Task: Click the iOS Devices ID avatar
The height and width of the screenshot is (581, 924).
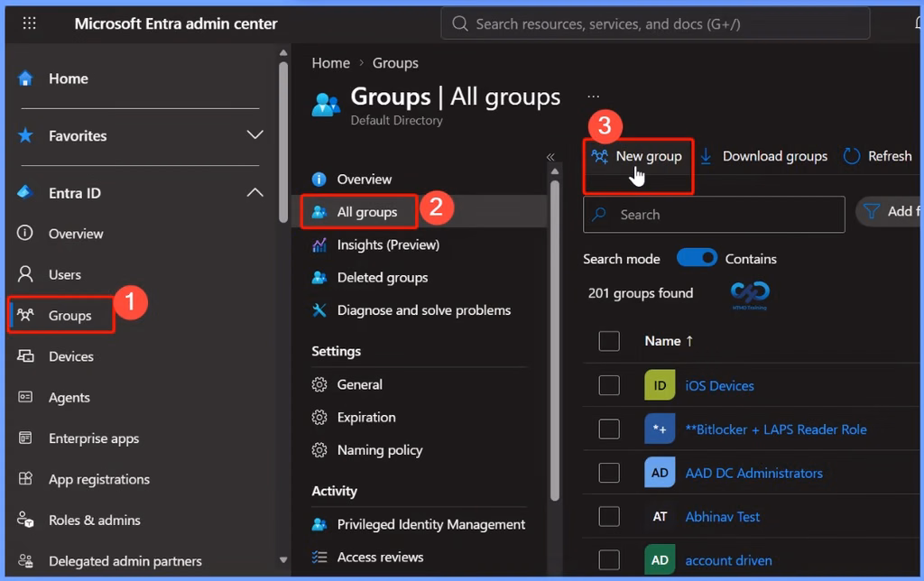Action: click(x=660, y=385)
